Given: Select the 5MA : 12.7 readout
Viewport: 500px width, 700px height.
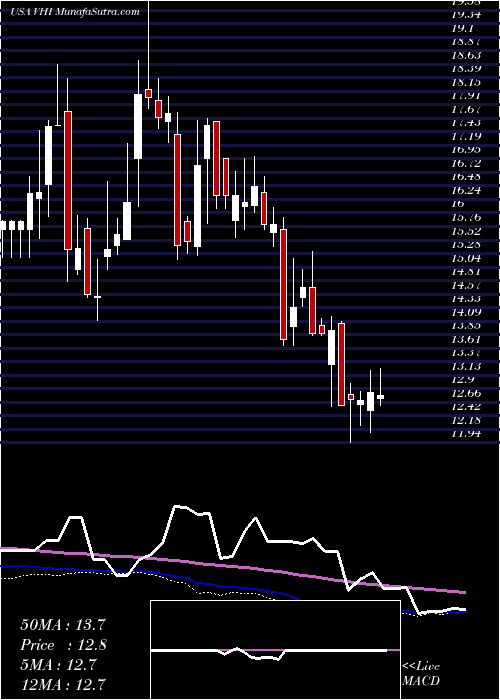Looking at the screenshot, I should click(x=58, y=665).
